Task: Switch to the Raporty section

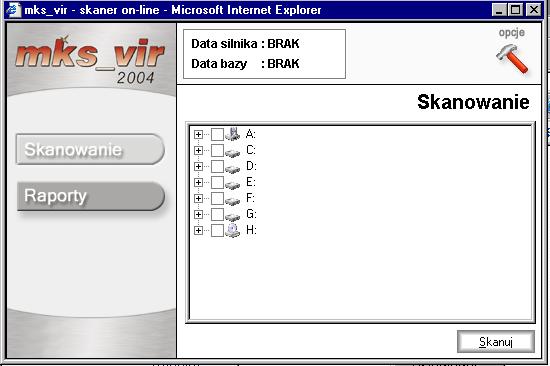Action: click(91, 196)
